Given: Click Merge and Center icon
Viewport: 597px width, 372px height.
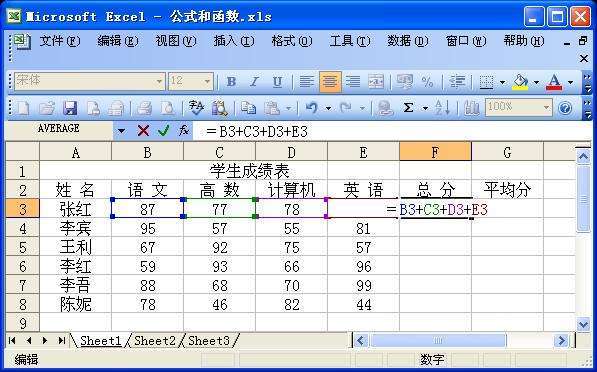Looking at the screenshot, I should click(376, 81).
